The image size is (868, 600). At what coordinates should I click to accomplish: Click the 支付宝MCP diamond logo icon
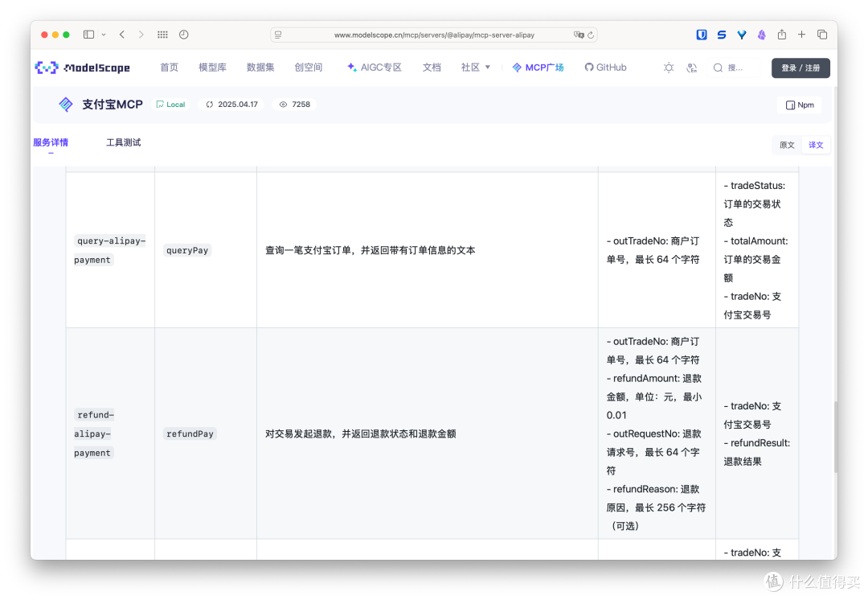click(65, 104)
